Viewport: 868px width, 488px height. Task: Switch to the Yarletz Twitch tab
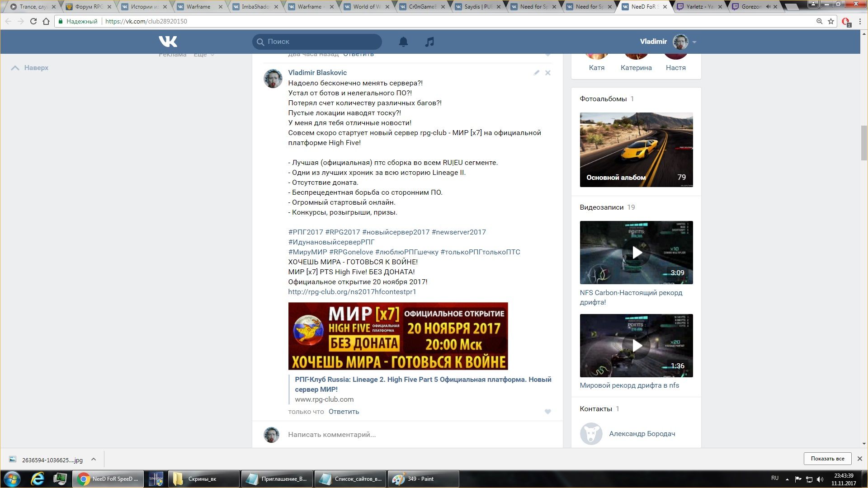click(698, 7)
